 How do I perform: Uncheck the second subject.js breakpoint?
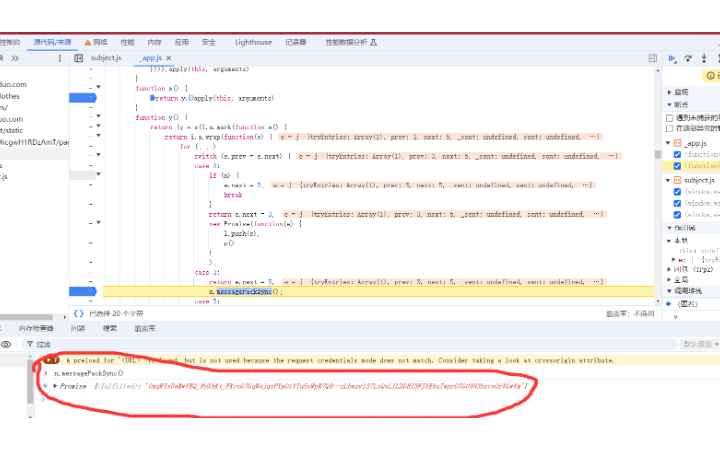(677, 203)
